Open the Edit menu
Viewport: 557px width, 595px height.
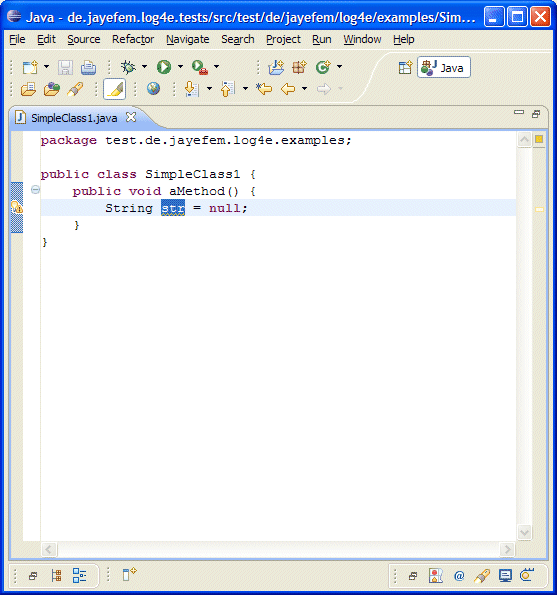[46, 39]
